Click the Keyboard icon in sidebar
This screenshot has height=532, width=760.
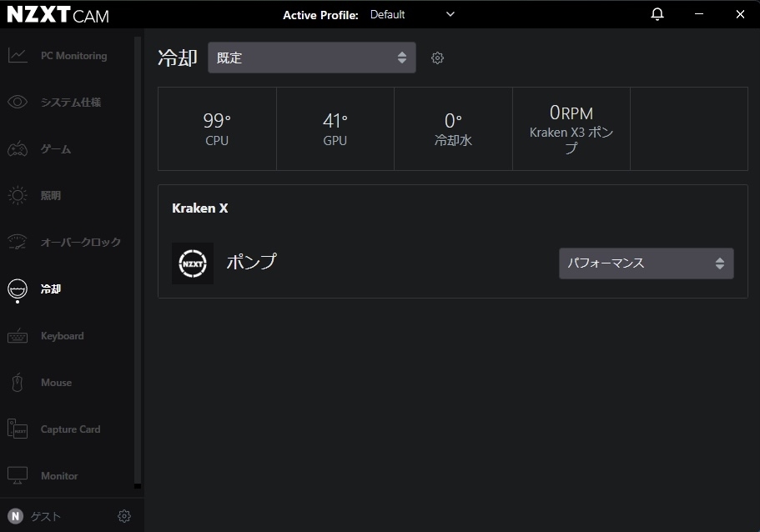click(x=18, y=335)
